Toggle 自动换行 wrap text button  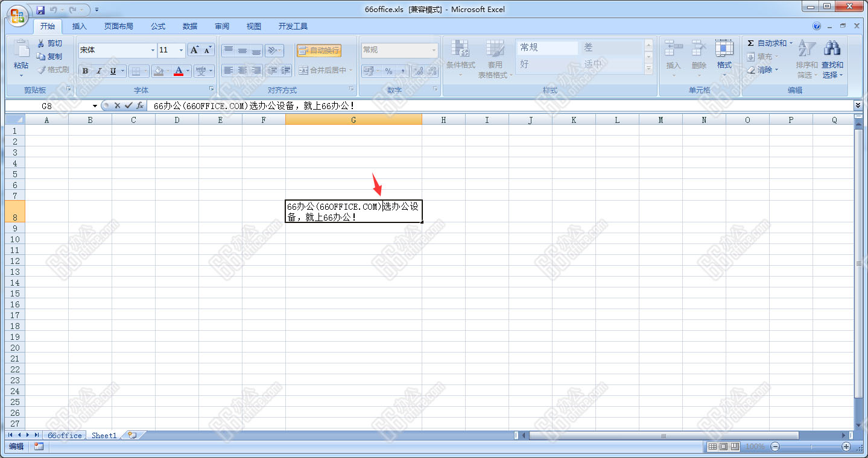[x=319, y=51]
